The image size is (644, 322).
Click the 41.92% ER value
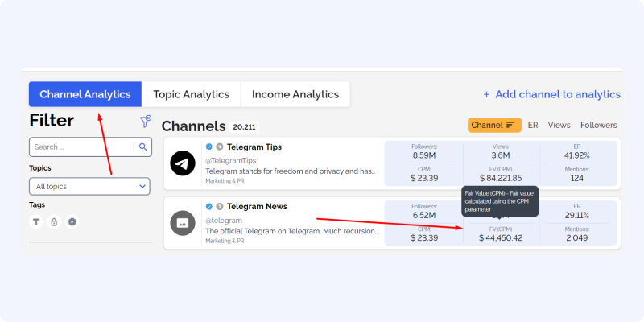point(577,155)
